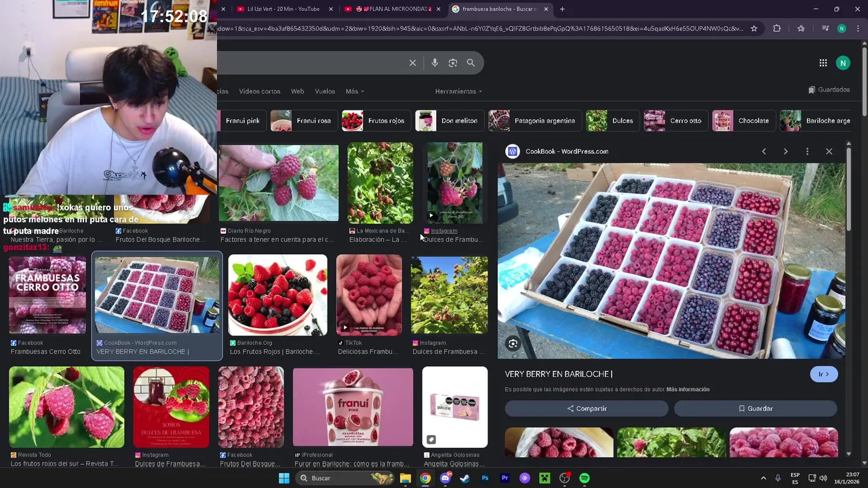Switch to Videos cortos results tab

tap(260, 91)
